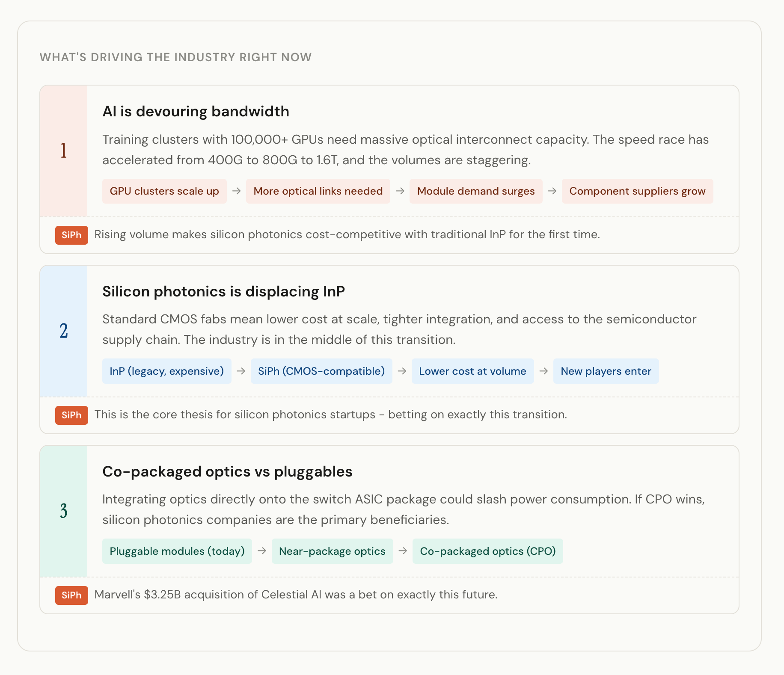Select the Co-packaged optics (CPO) chip

click(488, 551)
